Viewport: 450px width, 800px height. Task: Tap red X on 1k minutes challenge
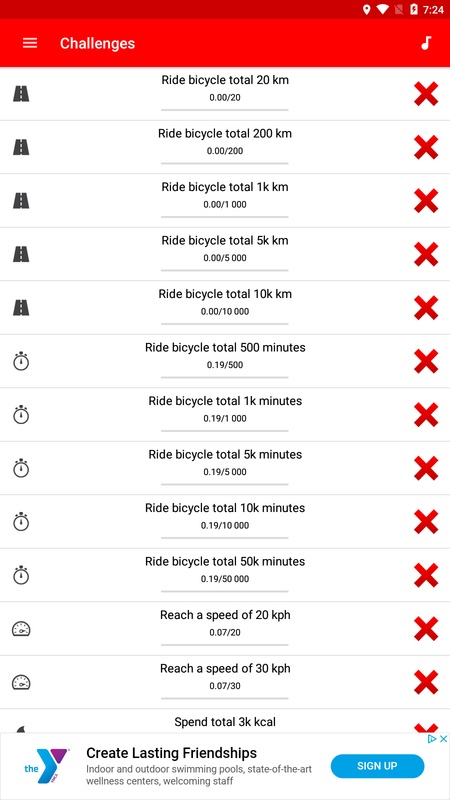tap(426, 415)
